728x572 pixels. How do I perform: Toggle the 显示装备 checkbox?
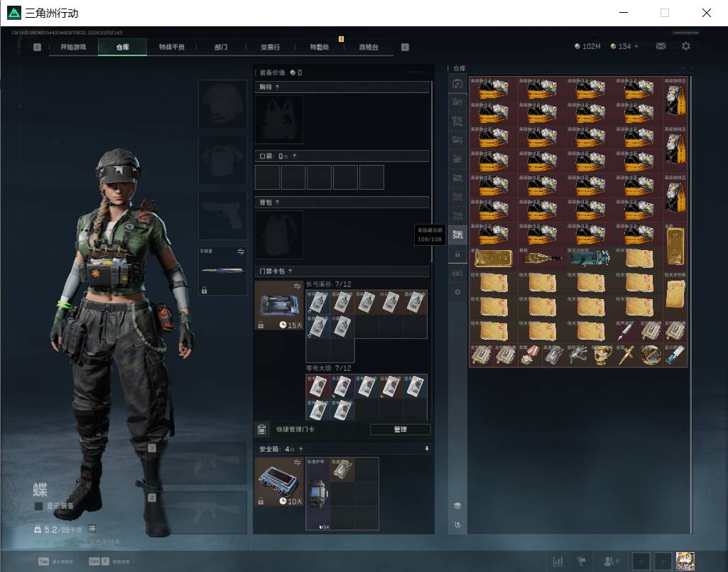point(38,506)
